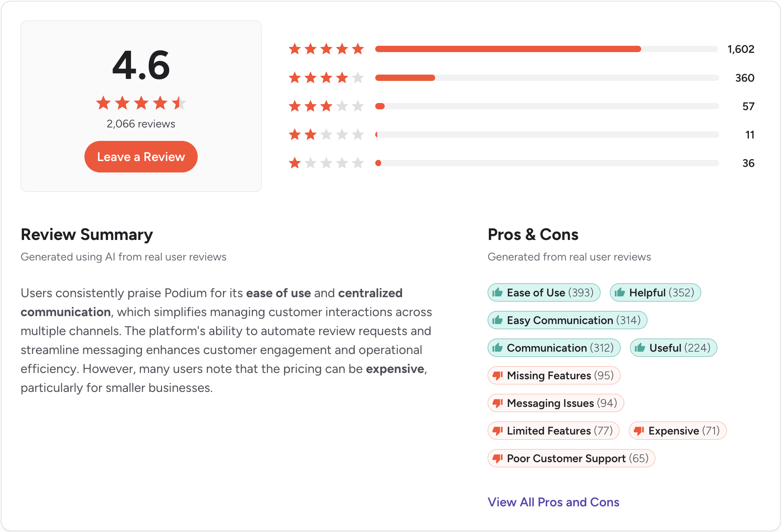Click the 2,066 reviews count
This screenshot has height=532, width=782.
tap(140, 124)
